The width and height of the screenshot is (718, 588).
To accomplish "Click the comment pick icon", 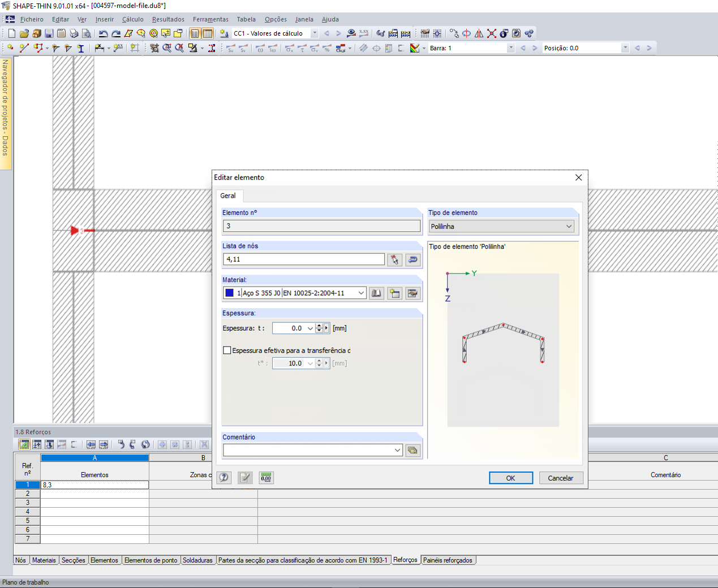I will coord(413,450).
